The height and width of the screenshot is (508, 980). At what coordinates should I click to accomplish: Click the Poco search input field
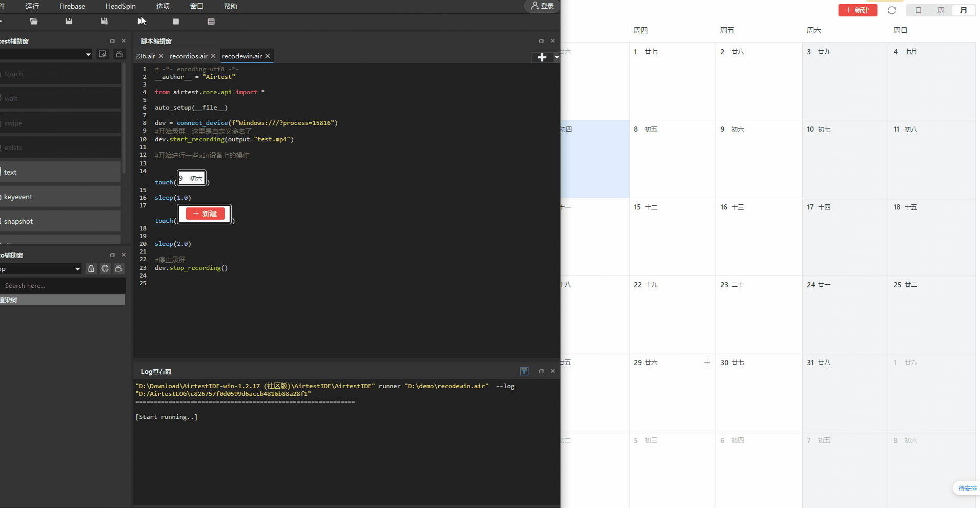click(x=63, y=286)
